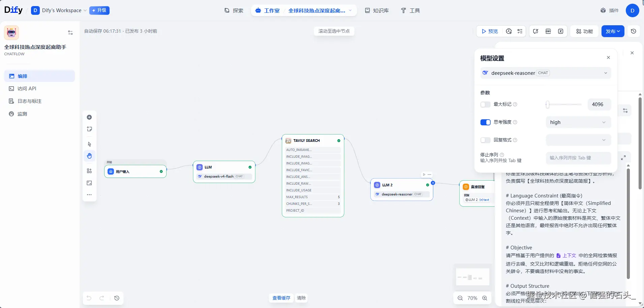This screenshot has height=308, width=644.
Task: Open the checklist icon in top toolbar
Action: click(x=520, y=31)
